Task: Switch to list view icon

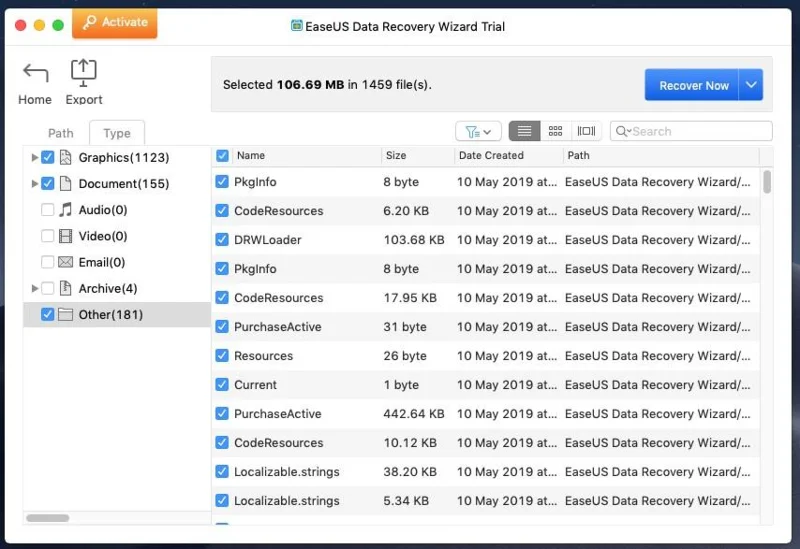Action: pos(524,131)
